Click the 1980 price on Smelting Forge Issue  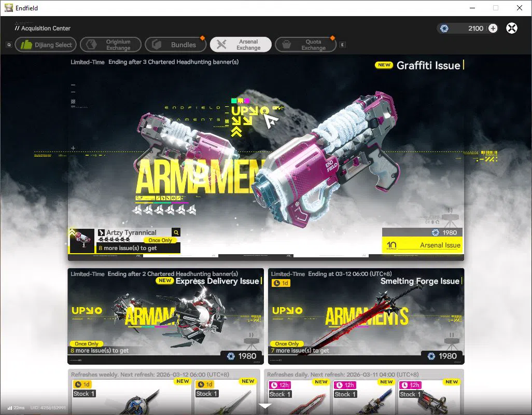442,356
